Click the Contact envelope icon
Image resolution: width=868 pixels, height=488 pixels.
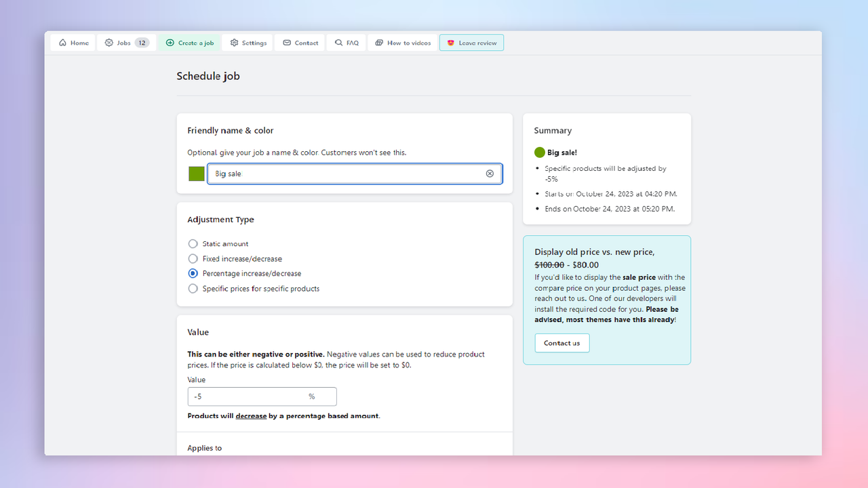(x=288, y=43)
